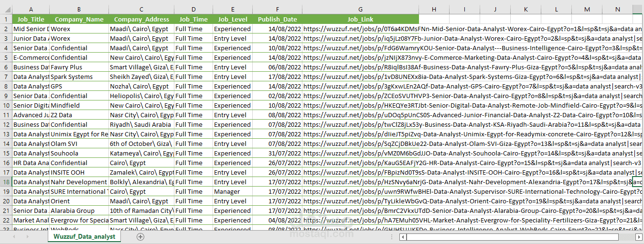Select the Souhoola company cell
The height and width of the screenshot is (244, 644).
pyautogui.click(x=79, y=153)
